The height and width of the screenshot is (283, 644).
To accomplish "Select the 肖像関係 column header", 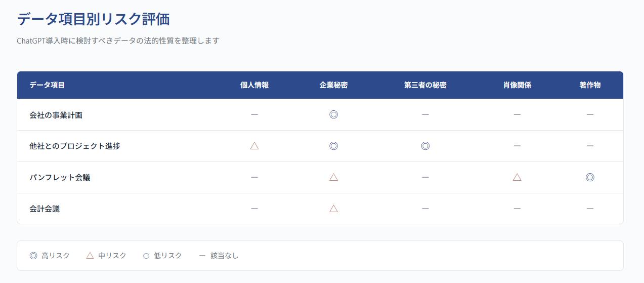I will [517, 85].
